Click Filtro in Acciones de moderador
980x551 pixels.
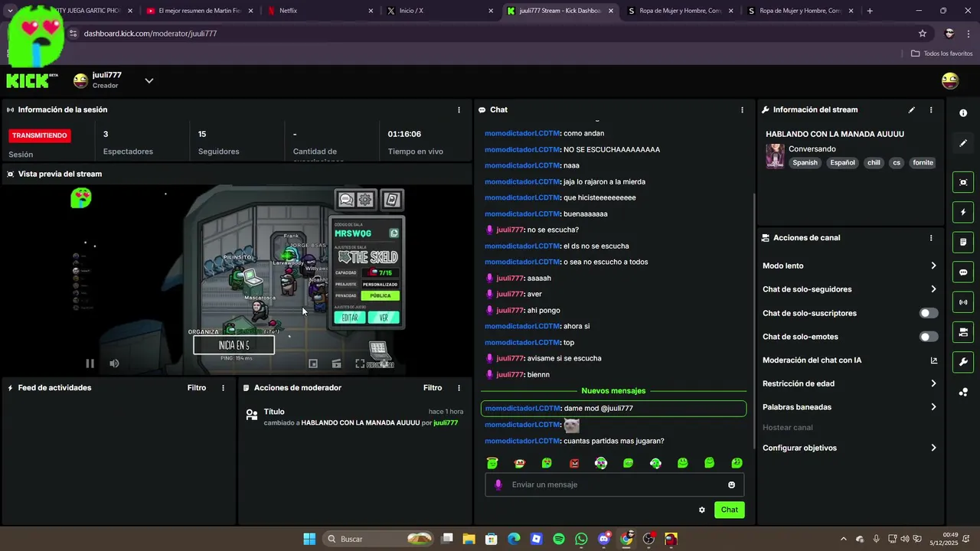click(433, 388)
